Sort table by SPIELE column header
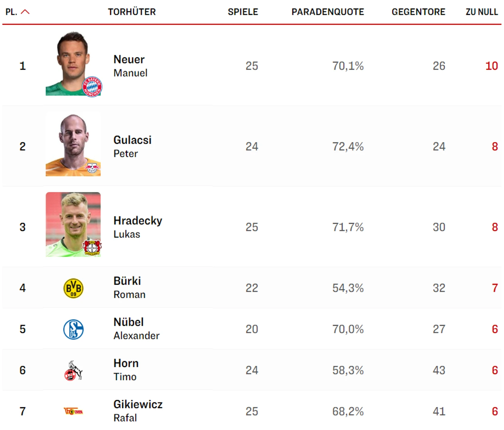 (243, 12)
